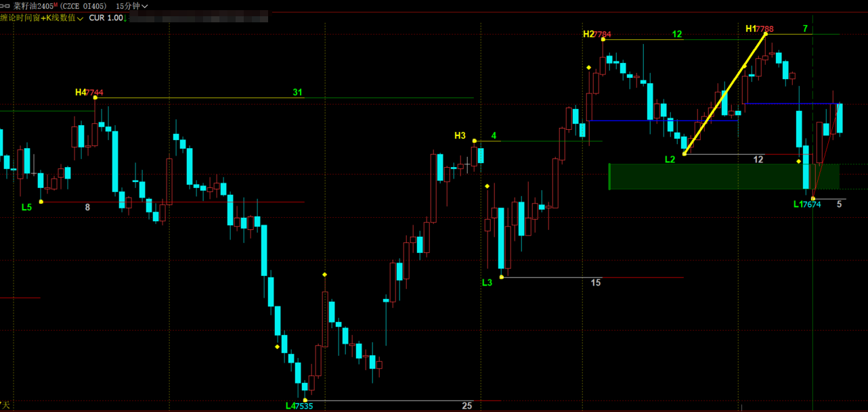
Task: Select the H1 7788 high label
Action: tap(760, 28)
